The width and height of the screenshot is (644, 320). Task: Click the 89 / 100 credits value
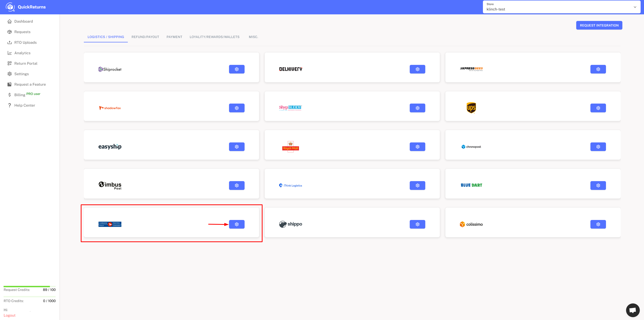pos(49,290)
